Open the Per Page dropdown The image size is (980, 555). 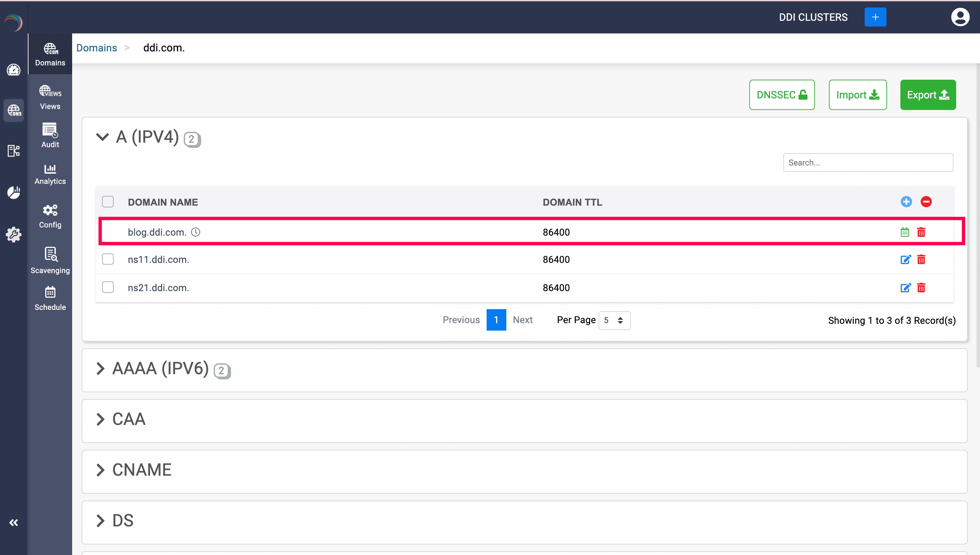pyautogui.click(x=614, y=320)
